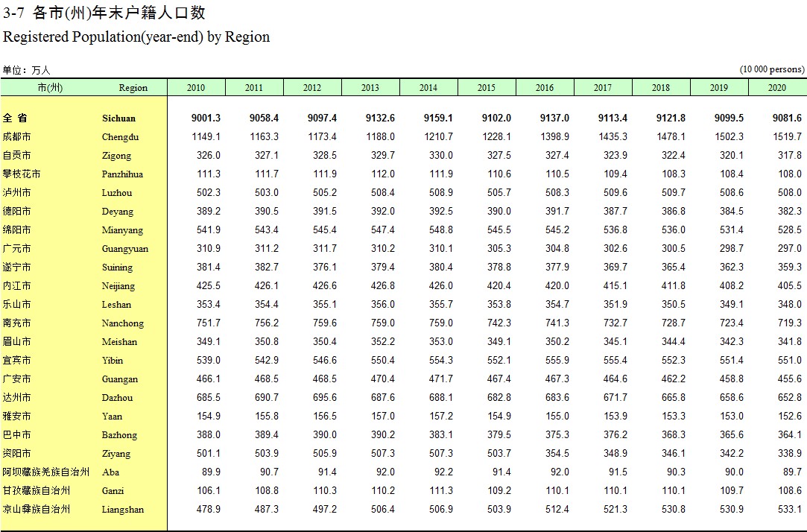Screen dimensions: 807x532
Task: Click the 2011 column header
Action: pos(254,87)
